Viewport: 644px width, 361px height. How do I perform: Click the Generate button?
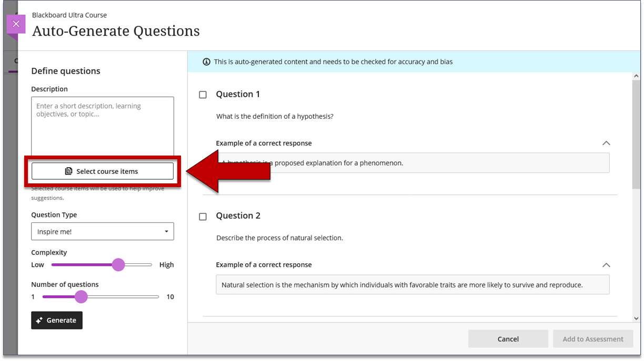[x=57, y=321]
